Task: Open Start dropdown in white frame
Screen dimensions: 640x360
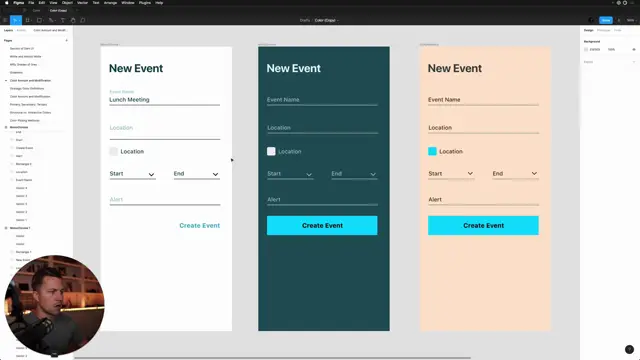Action: pos(132,174)
